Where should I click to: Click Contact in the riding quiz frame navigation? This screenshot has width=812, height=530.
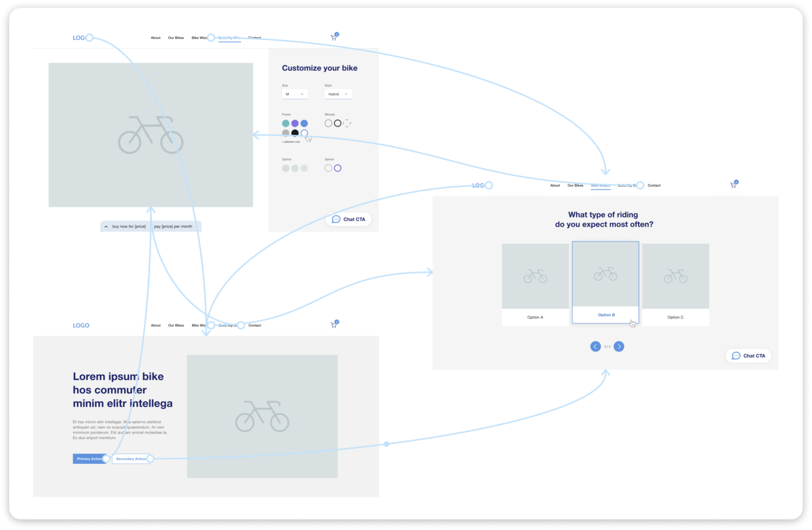654,185
